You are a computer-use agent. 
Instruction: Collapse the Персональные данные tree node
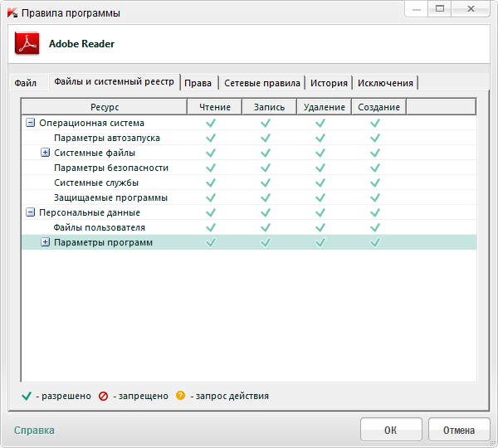pos(30,212)
